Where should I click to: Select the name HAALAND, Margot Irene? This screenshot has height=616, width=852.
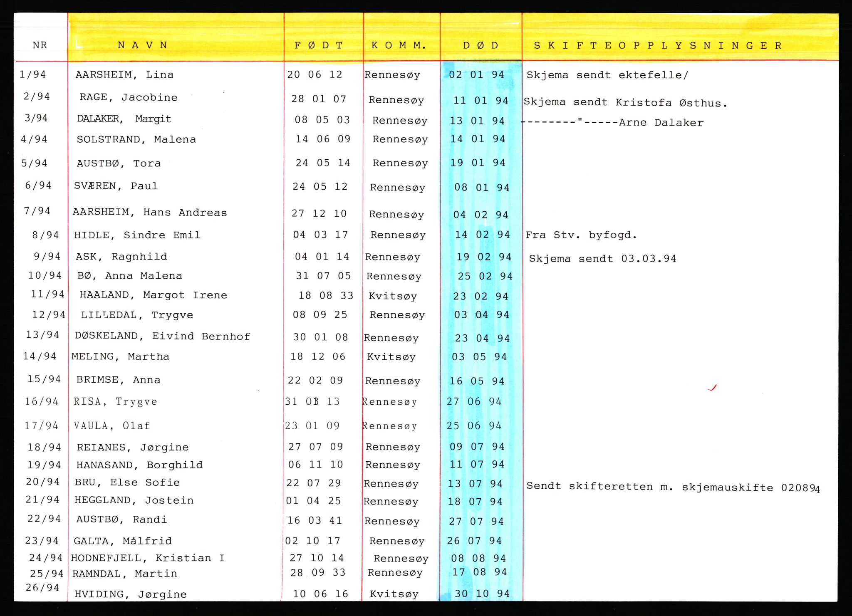154,295
